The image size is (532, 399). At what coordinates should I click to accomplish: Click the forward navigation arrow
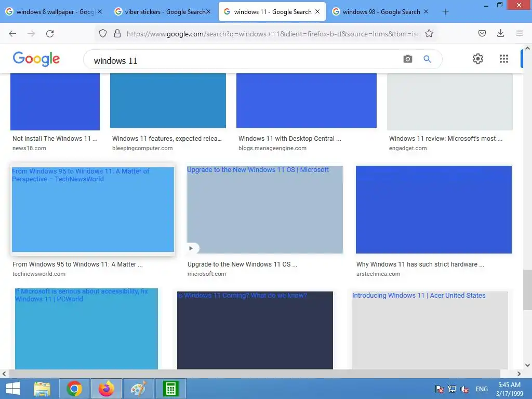point(31,33)
